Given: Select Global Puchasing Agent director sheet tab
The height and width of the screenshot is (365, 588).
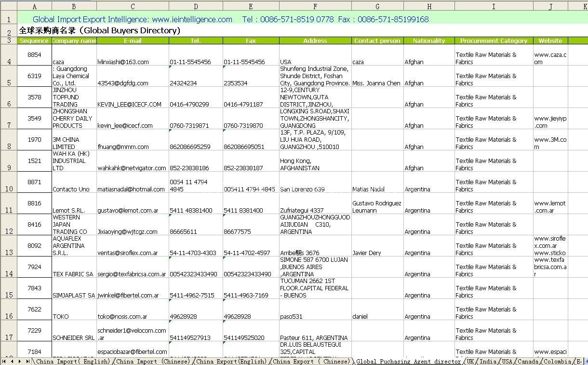Looking at the screenshot, I should [x=409, y=361].
